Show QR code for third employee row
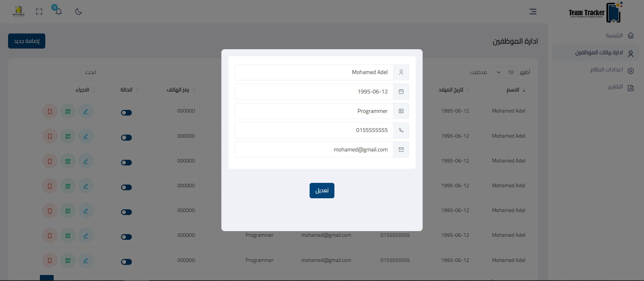Viewport: 644px width, 281px height. pos(68,161)
